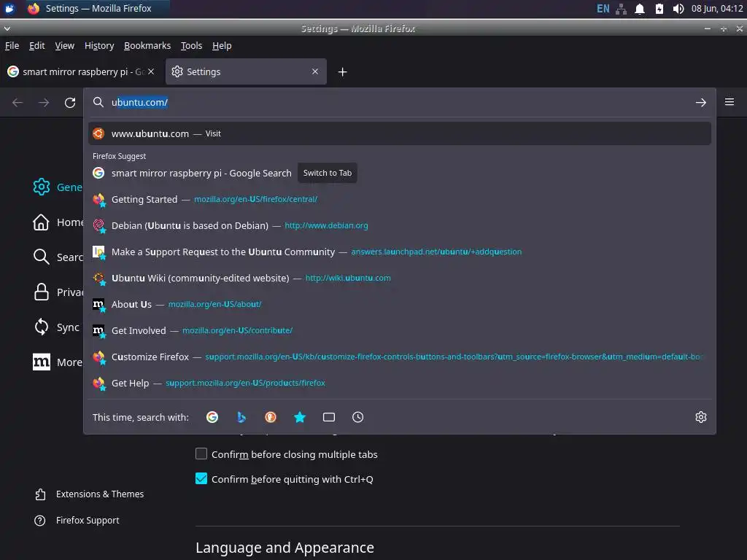Open the Help menu

click(222, 46)
